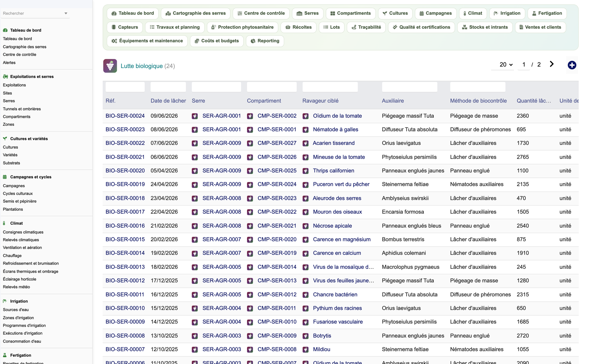
Task: Open the Reporting tab
Action: [x=265, y=41]
